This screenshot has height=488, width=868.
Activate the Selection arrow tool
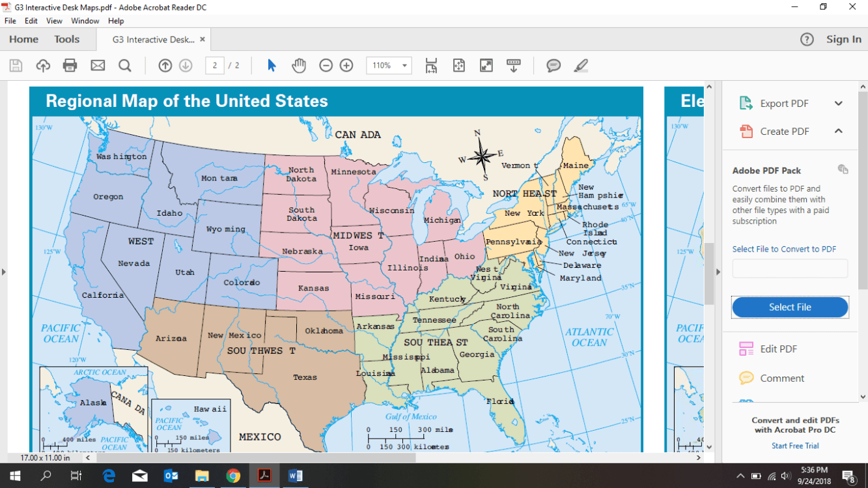pos(272,65)
